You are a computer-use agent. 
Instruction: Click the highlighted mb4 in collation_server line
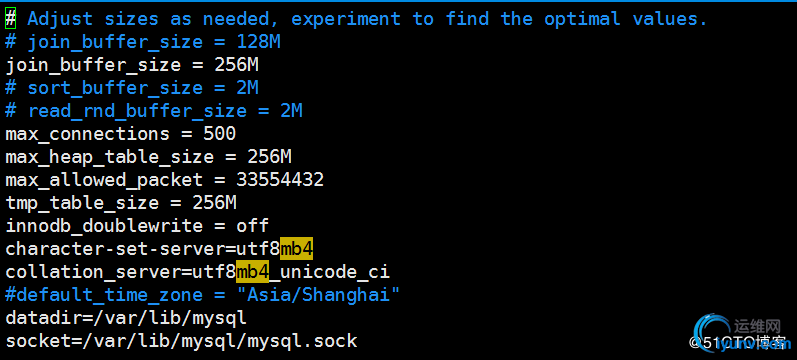click(253, 272)
